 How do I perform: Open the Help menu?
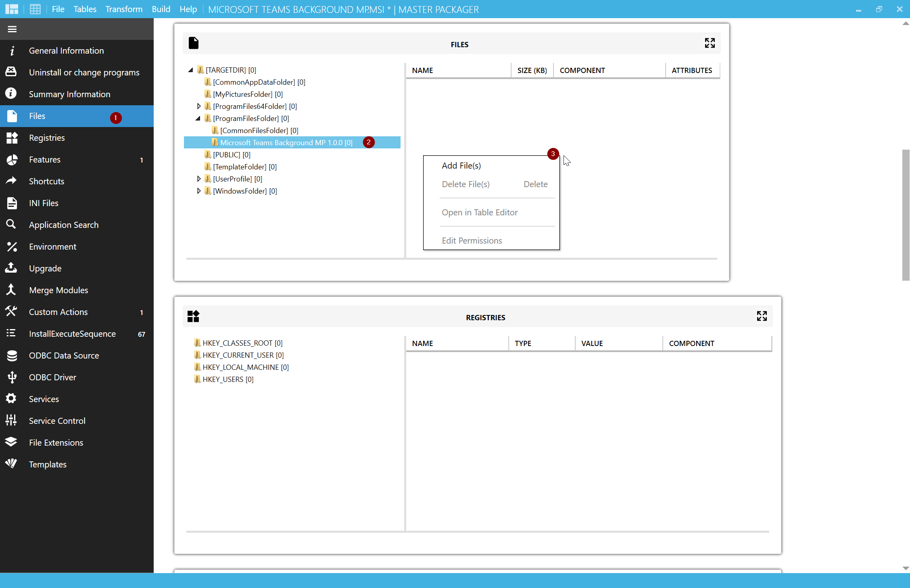[x=188, y=9]
